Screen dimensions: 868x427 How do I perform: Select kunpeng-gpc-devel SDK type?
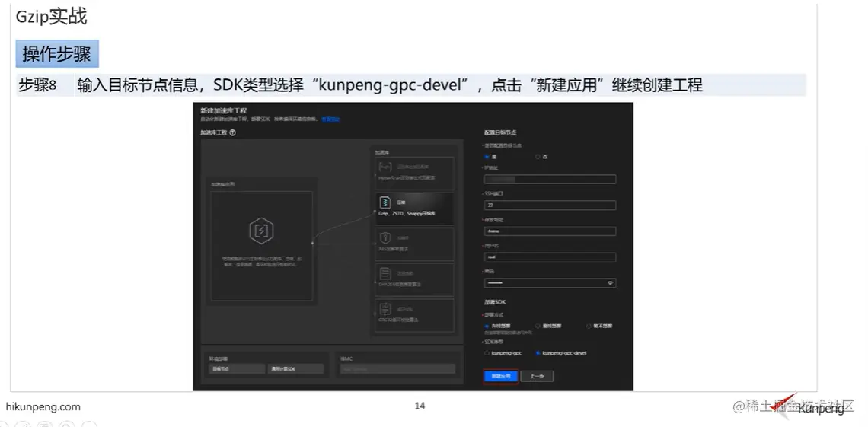click(x=538, y=353)
